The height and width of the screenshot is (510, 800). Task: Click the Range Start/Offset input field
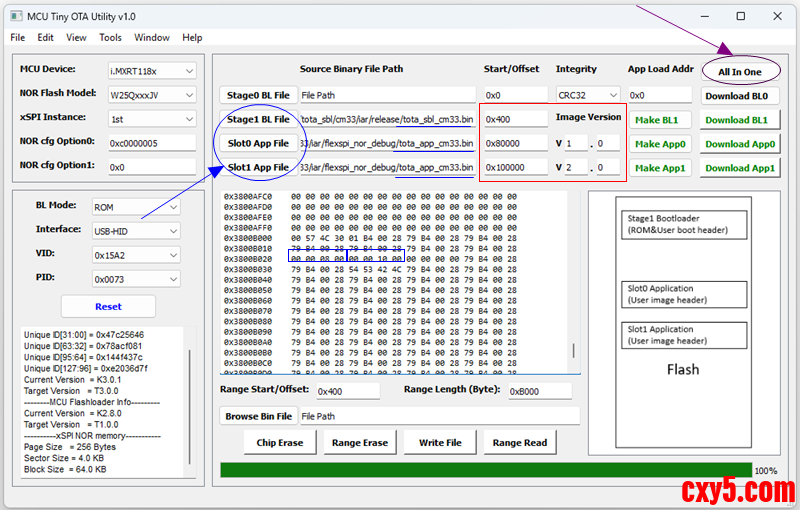point(352,391)
